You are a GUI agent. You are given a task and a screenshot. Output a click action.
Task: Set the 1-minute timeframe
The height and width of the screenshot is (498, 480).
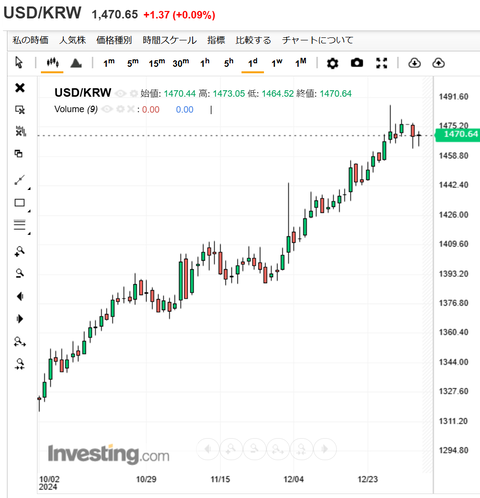pos(109,63)
